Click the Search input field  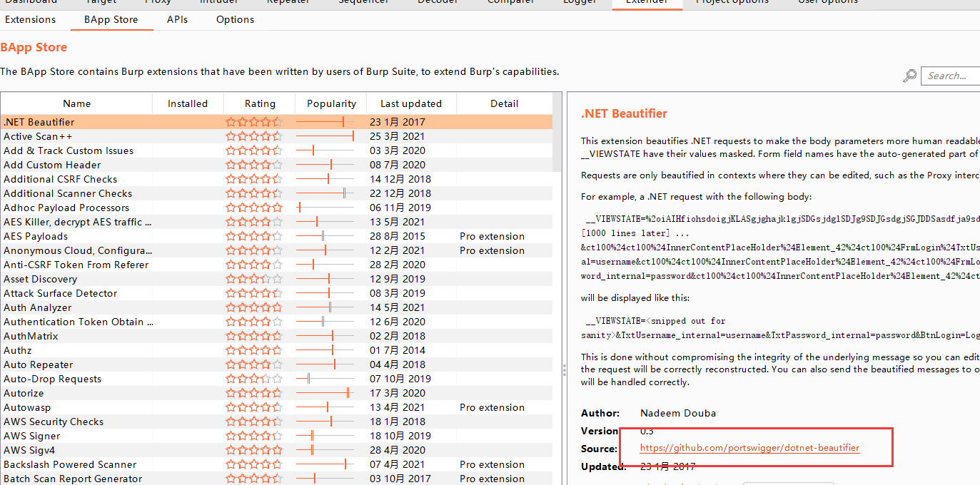click(951, 76)
